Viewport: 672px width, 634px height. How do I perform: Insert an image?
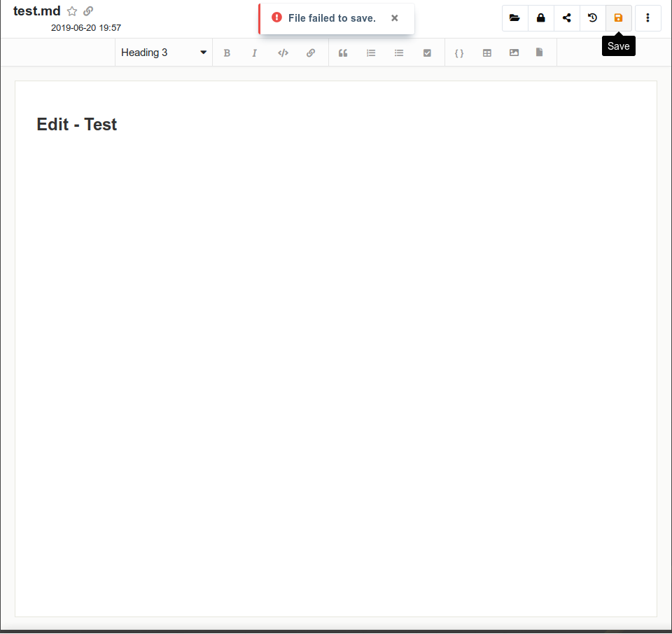coord(514,53)
